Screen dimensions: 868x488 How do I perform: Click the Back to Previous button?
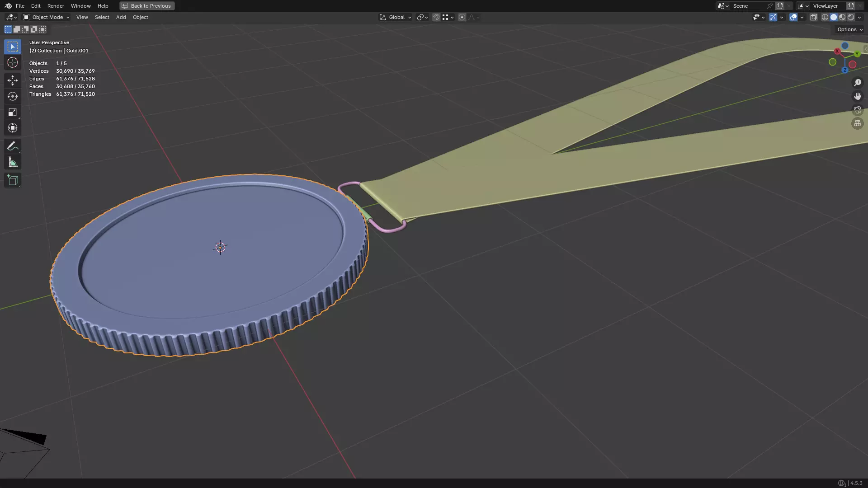147,6
